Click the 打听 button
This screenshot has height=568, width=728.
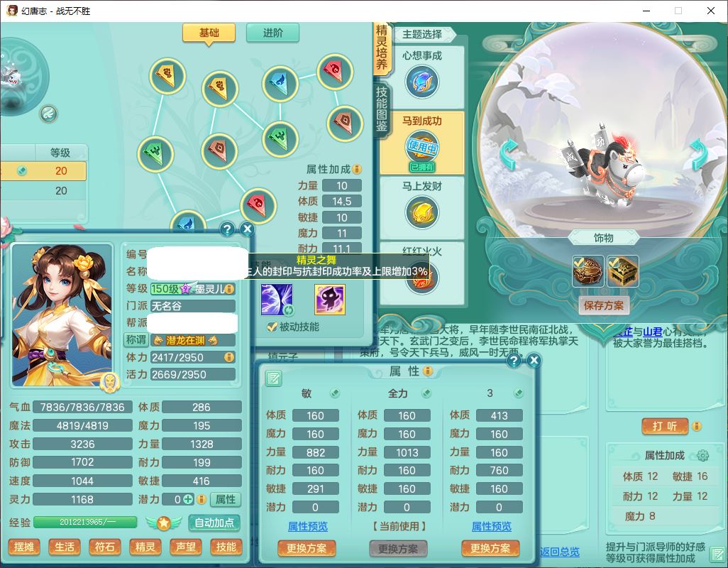pyautogui.click(x=664, y=426)
